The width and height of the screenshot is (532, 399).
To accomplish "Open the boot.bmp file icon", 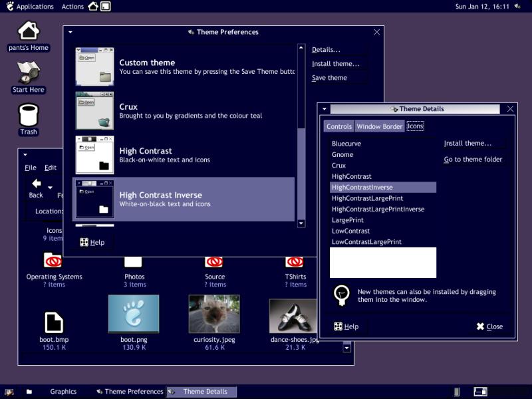I will (x=53, y=323).
